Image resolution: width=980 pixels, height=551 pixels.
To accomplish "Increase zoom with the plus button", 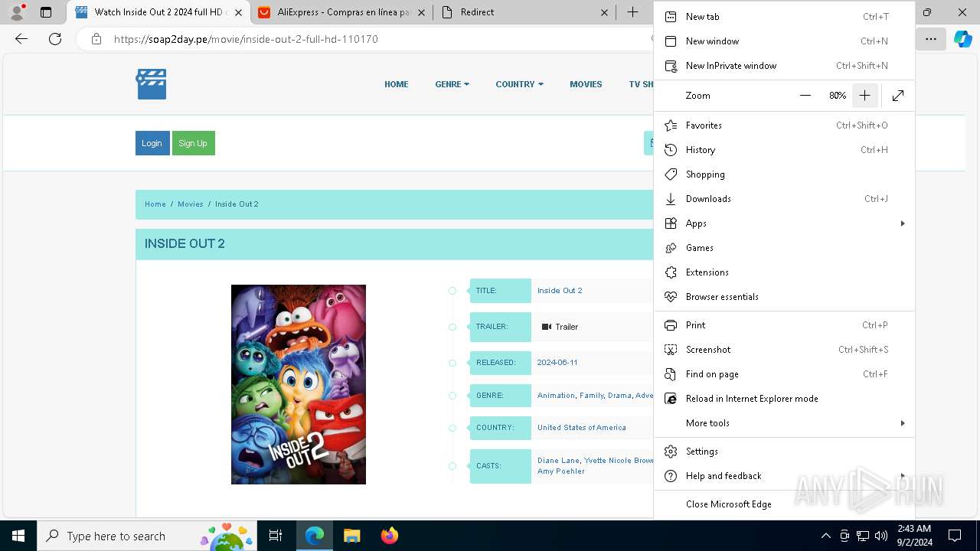I will pyautogui.click(x=864, y=96).
